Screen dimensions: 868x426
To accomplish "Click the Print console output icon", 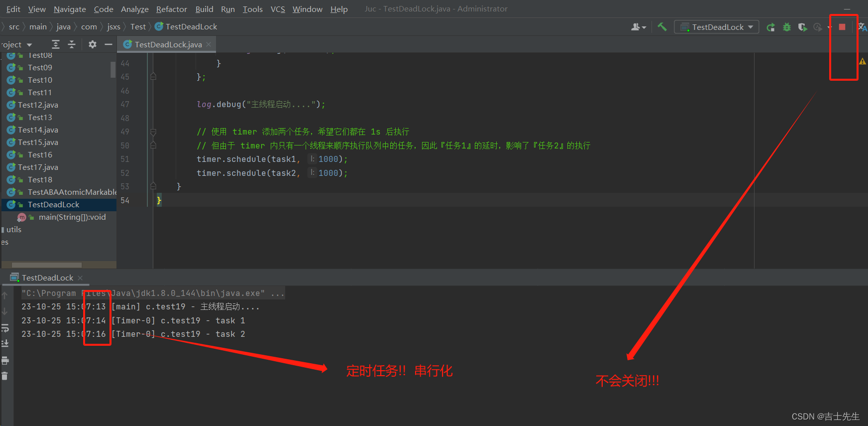I will pos(5,360).
